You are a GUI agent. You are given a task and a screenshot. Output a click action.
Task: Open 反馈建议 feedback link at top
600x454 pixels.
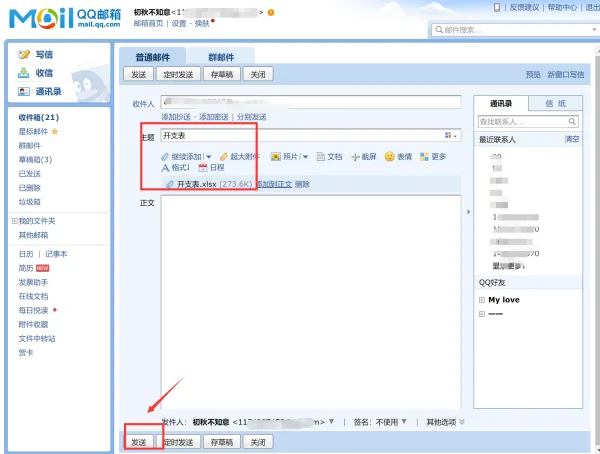pos(524,7)
